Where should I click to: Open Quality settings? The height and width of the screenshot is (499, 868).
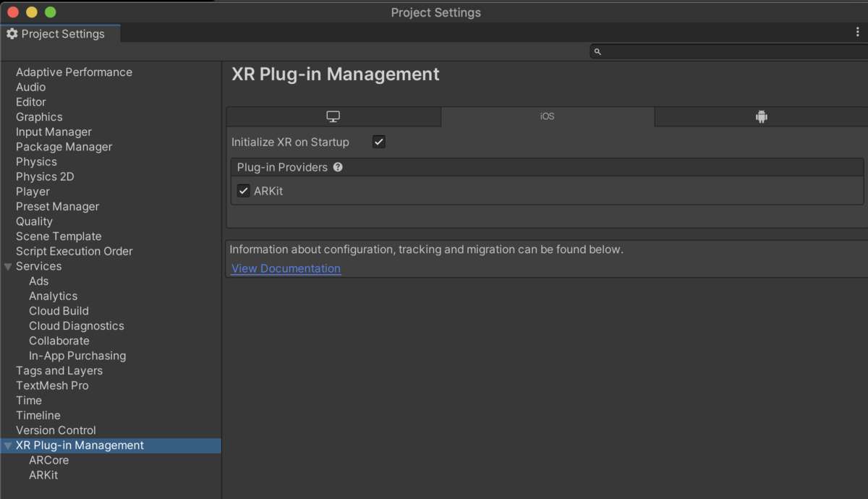(x=34, y=221)
